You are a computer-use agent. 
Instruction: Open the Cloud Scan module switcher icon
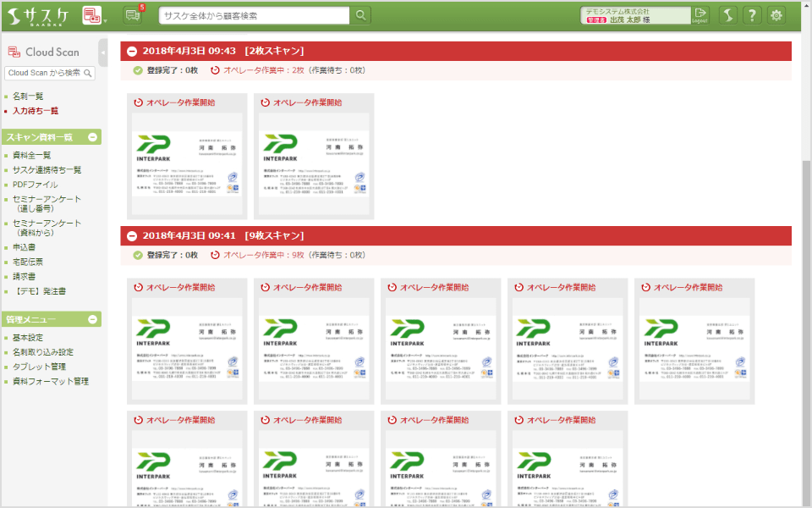[x=91, y=15]
